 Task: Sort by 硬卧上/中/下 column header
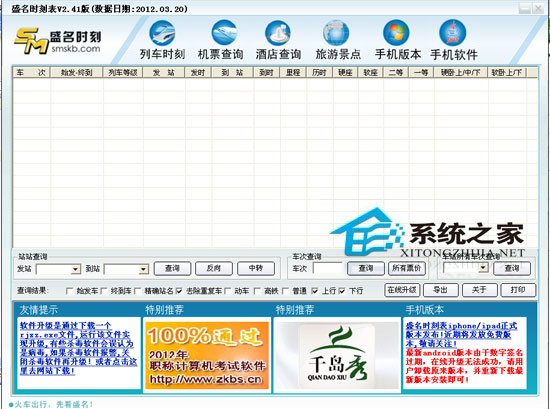pyautogui.click(x=461, y=73)
